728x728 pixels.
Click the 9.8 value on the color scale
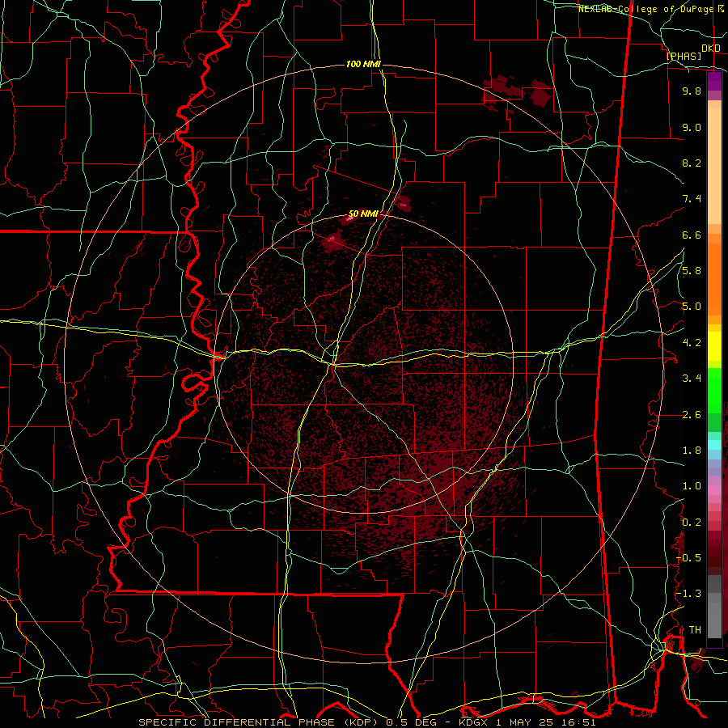click(692, 91)
